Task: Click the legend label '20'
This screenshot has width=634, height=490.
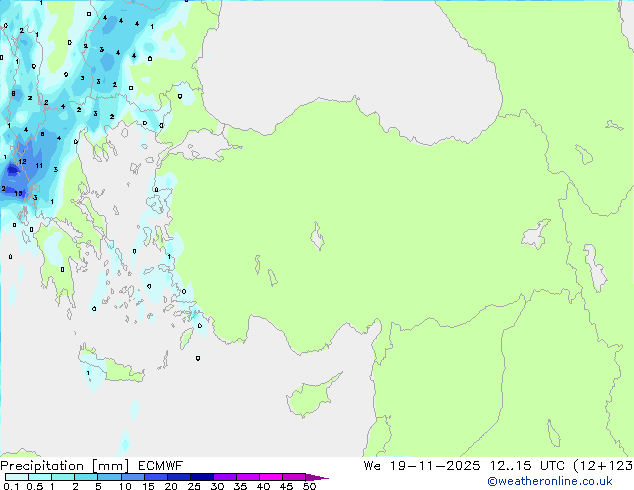Action: [x=171, y=486]
